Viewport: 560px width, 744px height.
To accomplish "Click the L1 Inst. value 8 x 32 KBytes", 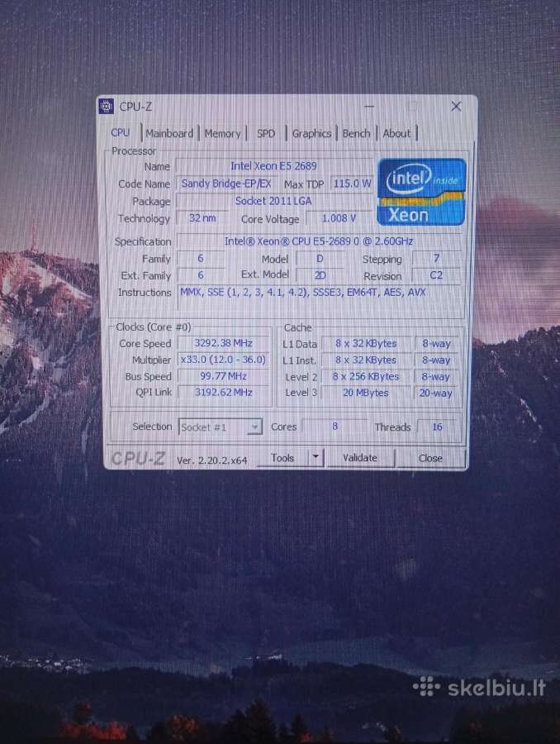I will pyautogui.click(x=366, y=360).
